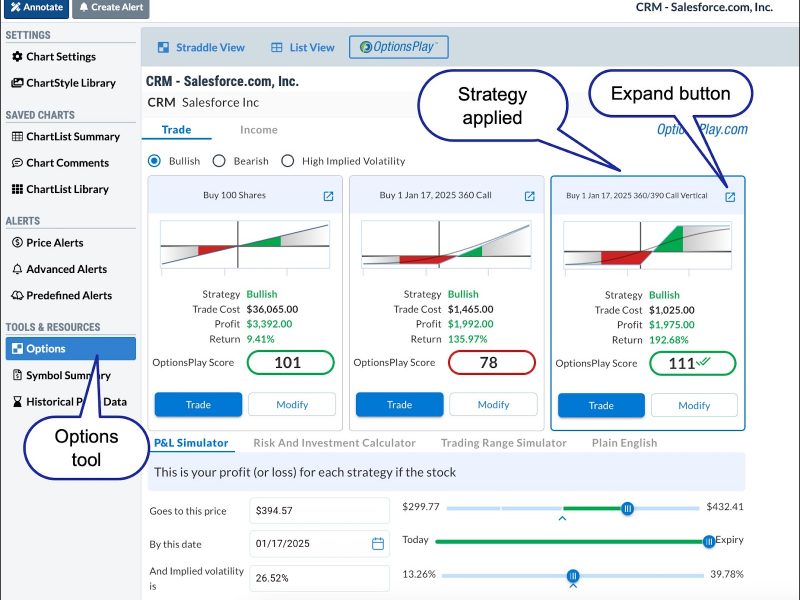Click Modify on the 360 Call card
The height and width of the screenshot is (600, 800).
pyautogui.click(x=493, y=405)
